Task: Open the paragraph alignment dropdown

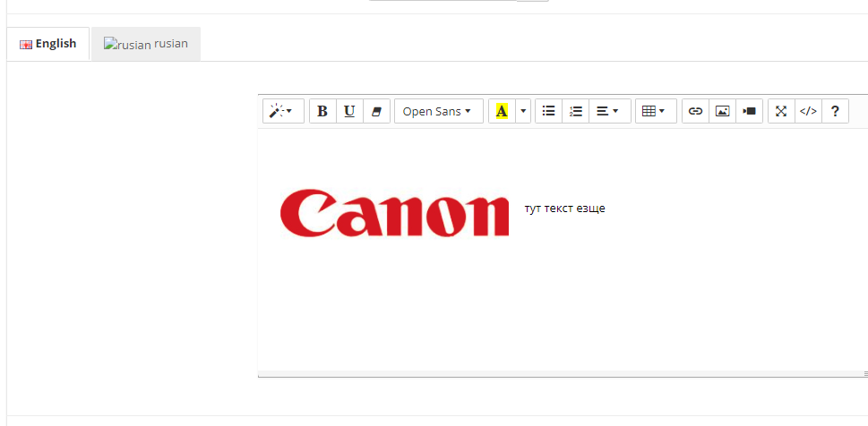Action: click(x=610, y=111)
